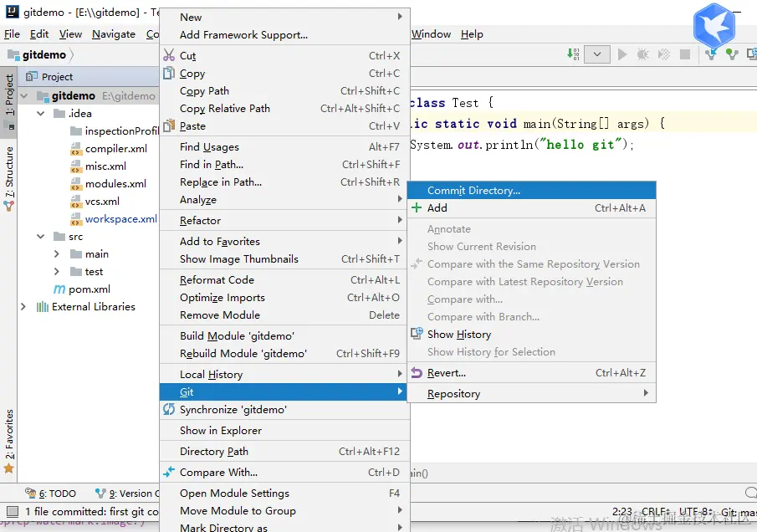Collapse the gitdemo project root node
Screen dimensions: 757x532
23,96
